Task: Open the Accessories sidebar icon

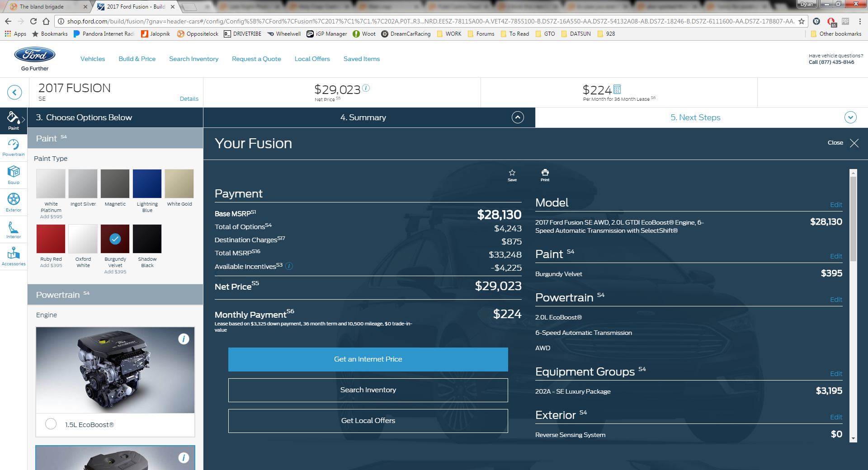Action: pyautogui.click(x=14, y=256)
